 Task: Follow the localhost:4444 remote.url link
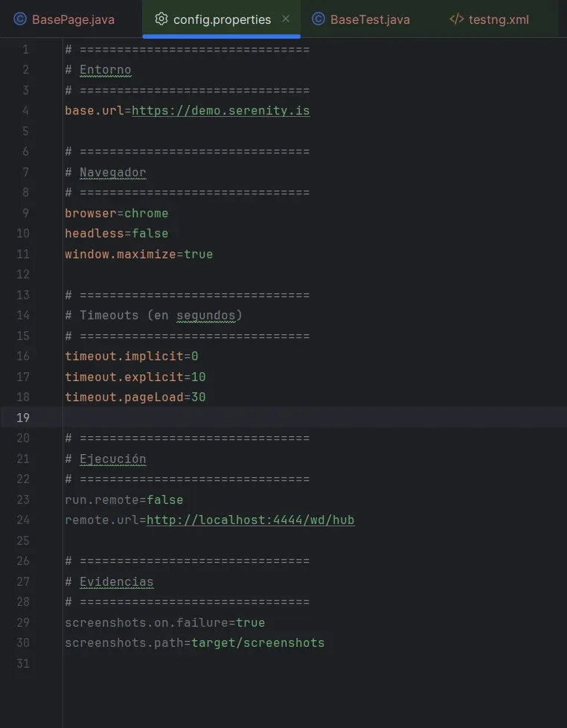[251, 520]
